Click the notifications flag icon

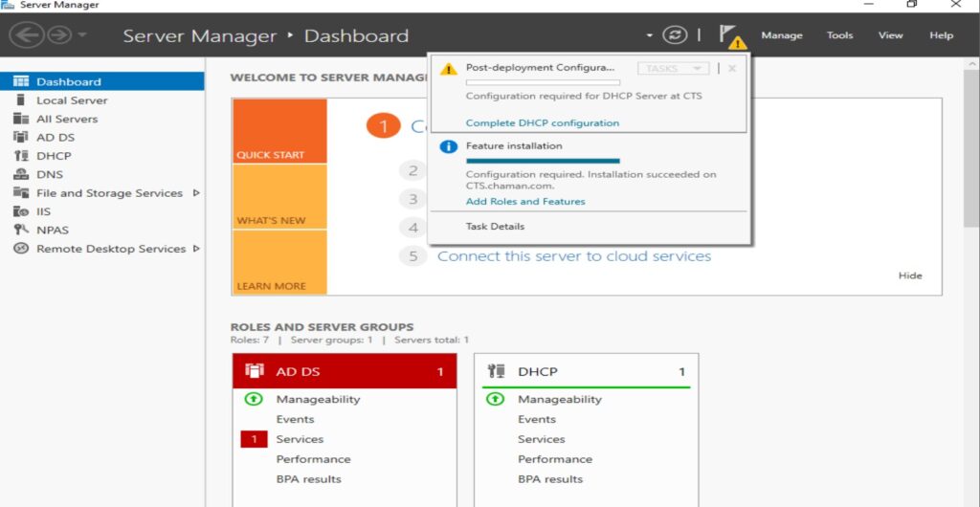pos(730,36)
